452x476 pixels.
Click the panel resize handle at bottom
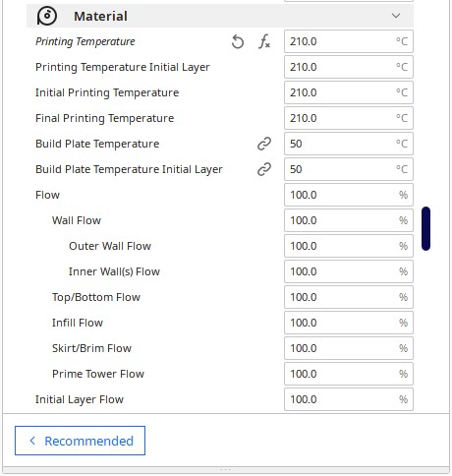(x=226, y=469)
